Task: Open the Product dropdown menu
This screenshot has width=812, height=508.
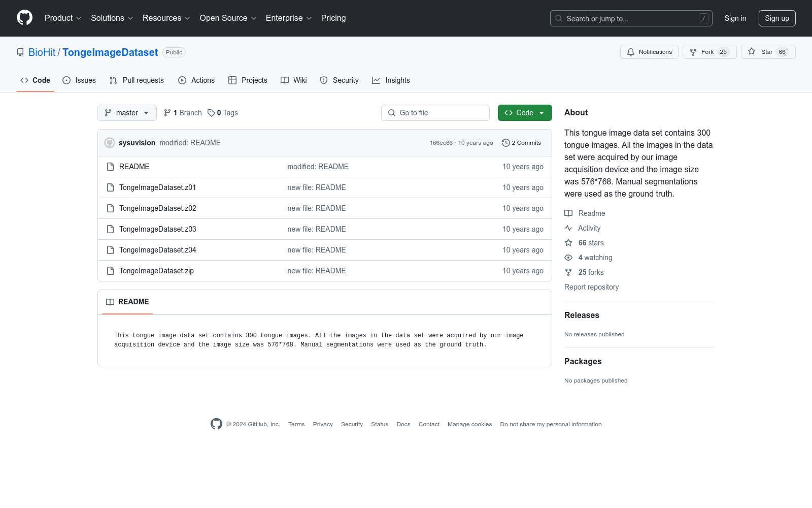Action: (x=63, y=18)
